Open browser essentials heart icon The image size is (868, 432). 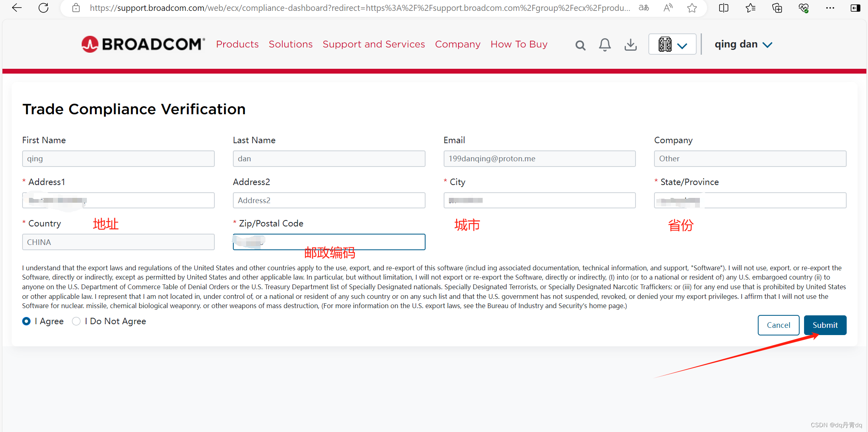pos(804,8)
